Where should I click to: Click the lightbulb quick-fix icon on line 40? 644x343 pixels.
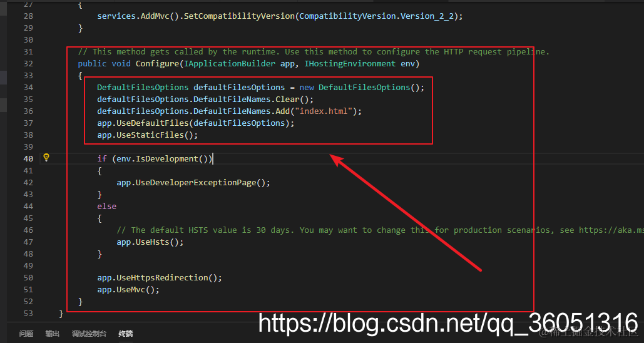pos(46,158)
